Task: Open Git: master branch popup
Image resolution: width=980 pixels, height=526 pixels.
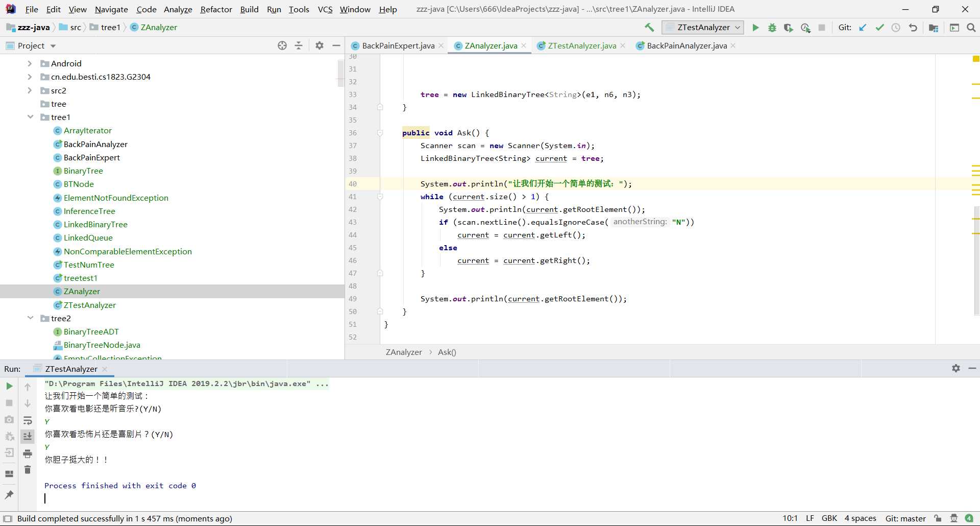Action: click(905, 518)
